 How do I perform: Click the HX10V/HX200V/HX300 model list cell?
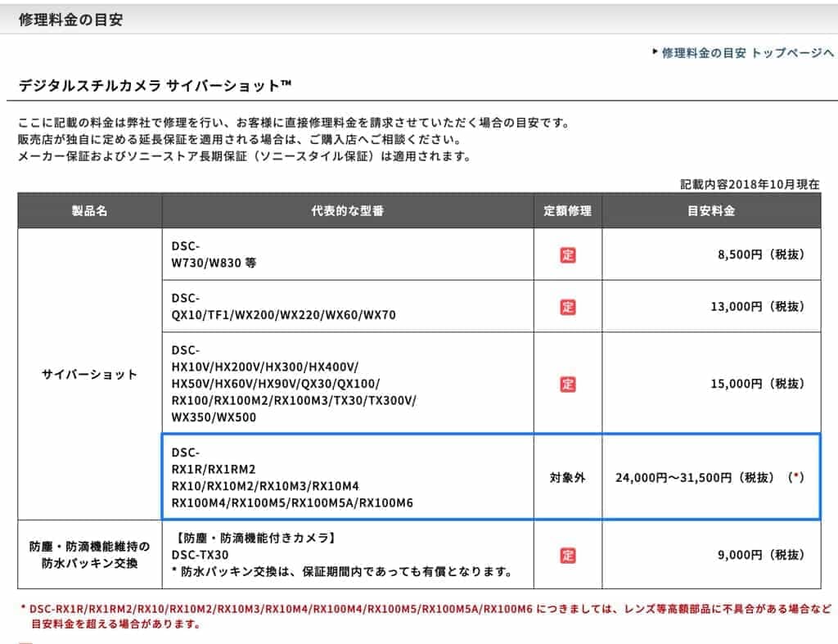tap(347, 383)
